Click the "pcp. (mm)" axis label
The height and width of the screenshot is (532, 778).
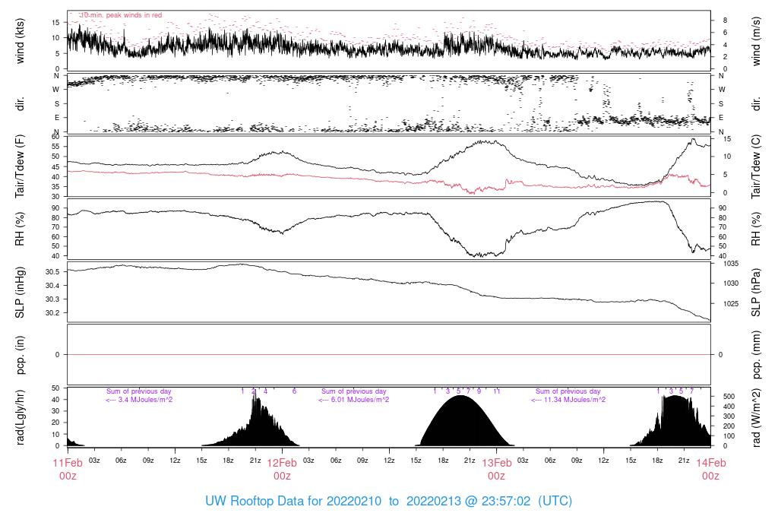tap(756, 354)
